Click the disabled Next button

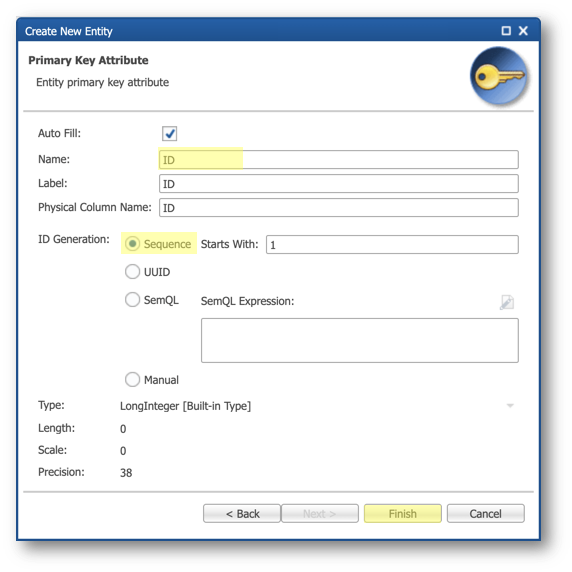pyautogui.click(x=320, y=514)
